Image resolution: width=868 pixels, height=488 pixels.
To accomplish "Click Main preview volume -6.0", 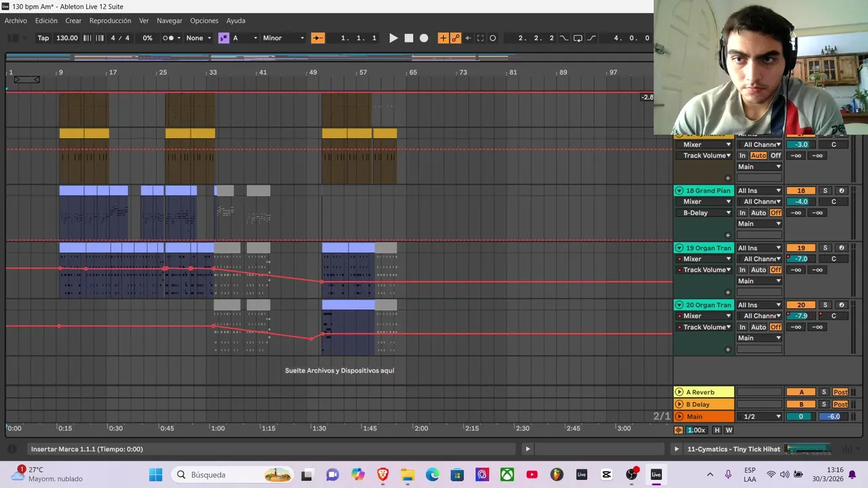I will tap(834, 417).
